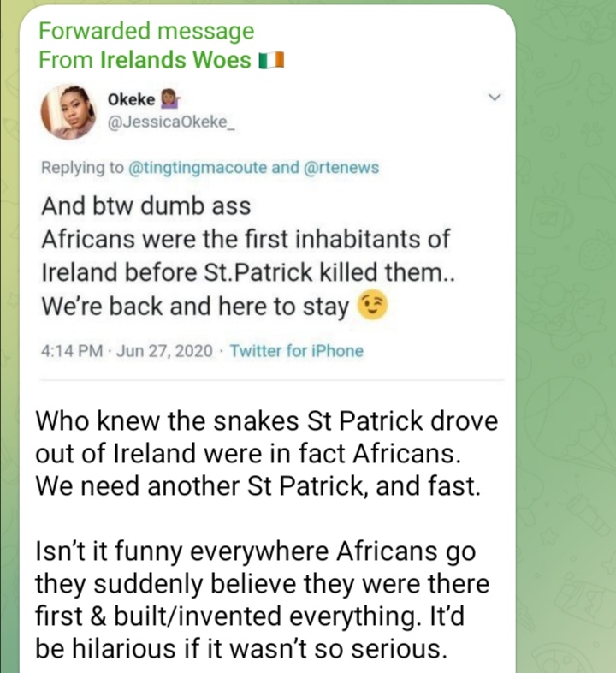Open the Twitter for iPhone source link

pyautogui.click(x=296, y=350)
